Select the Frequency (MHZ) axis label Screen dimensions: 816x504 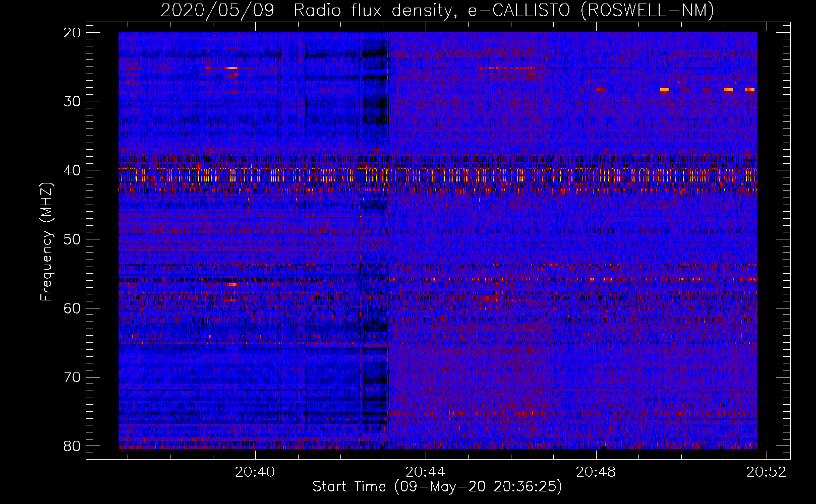click(x=46, y=242)
